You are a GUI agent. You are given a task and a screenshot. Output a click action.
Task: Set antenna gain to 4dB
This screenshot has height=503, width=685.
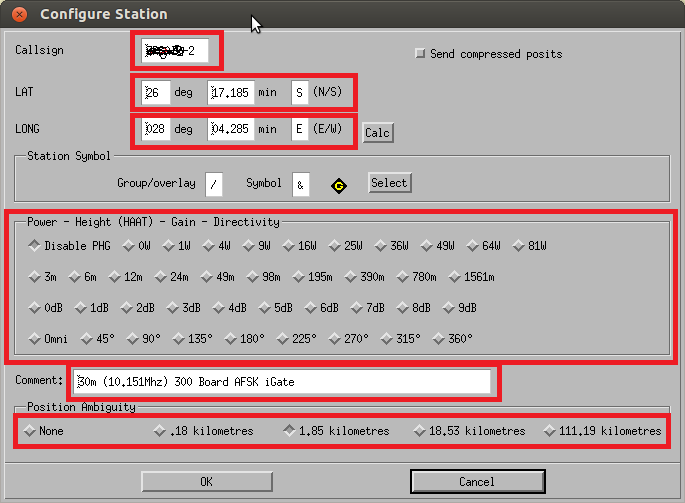pyautogui.click(x=229, y=308)
